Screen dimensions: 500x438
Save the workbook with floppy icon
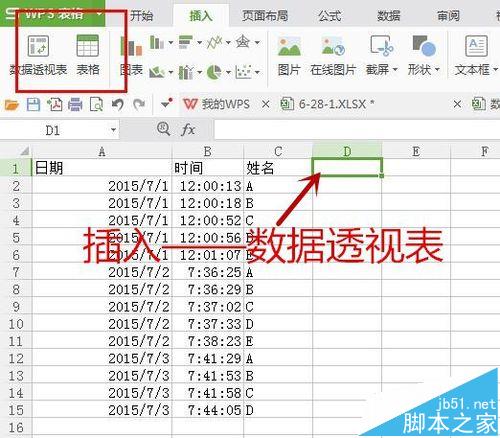(33, 105)
